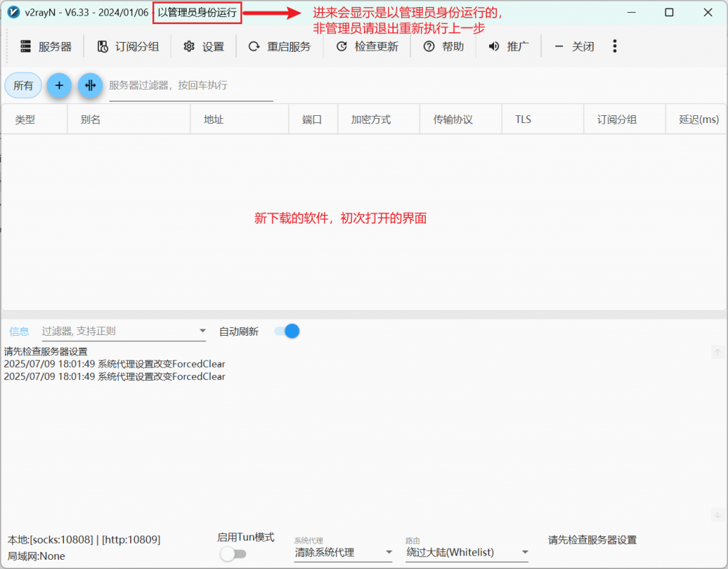Switch to the Info (信息) log tab
The image size is (728, 569).
point(19,331)
